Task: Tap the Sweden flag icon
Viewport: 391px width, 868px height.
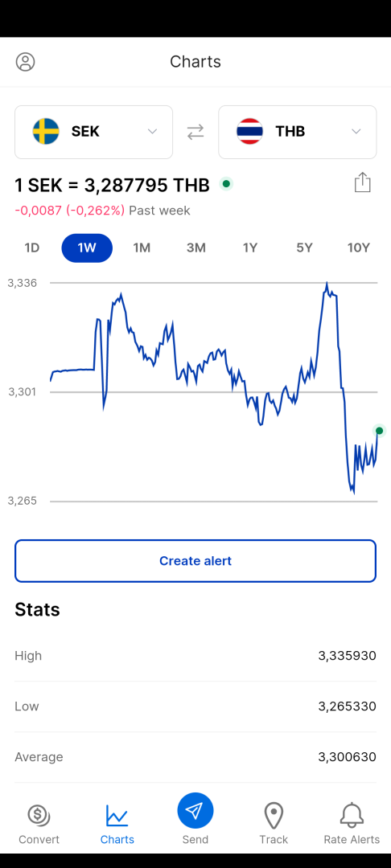Action: click(46, 131)
